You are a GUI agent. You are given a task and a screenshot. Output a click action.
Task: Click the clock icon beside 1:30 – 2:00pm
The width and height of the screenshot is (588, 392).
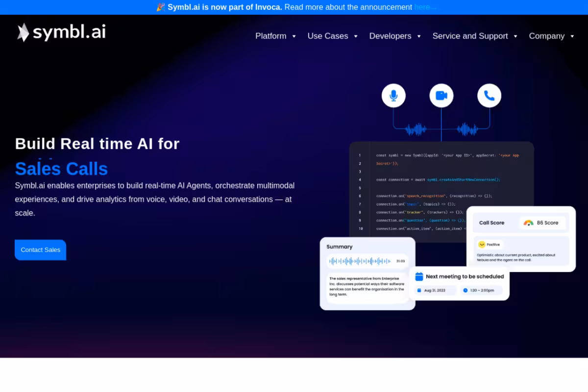click(x=465, y=291)
